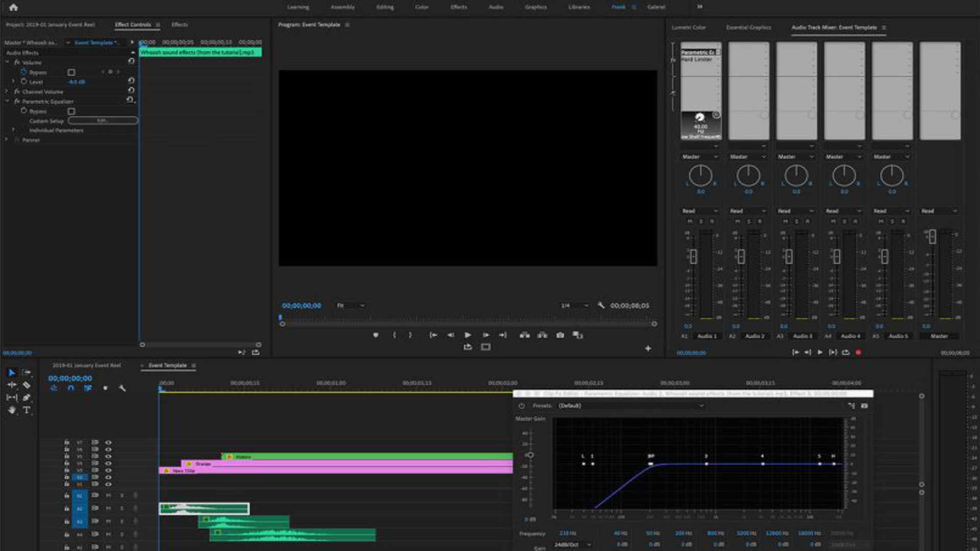Switch to Essential Graphics tab

[748, 28]
